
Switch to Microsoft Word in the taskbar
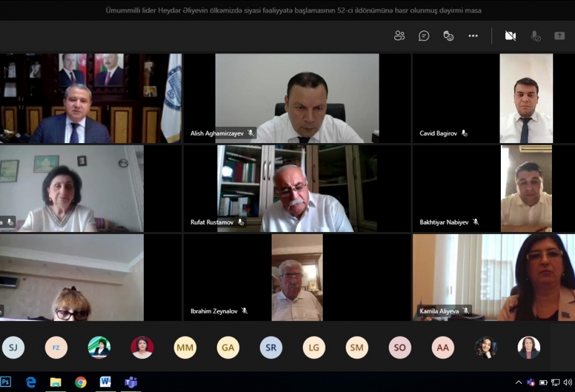click(105, 382)
